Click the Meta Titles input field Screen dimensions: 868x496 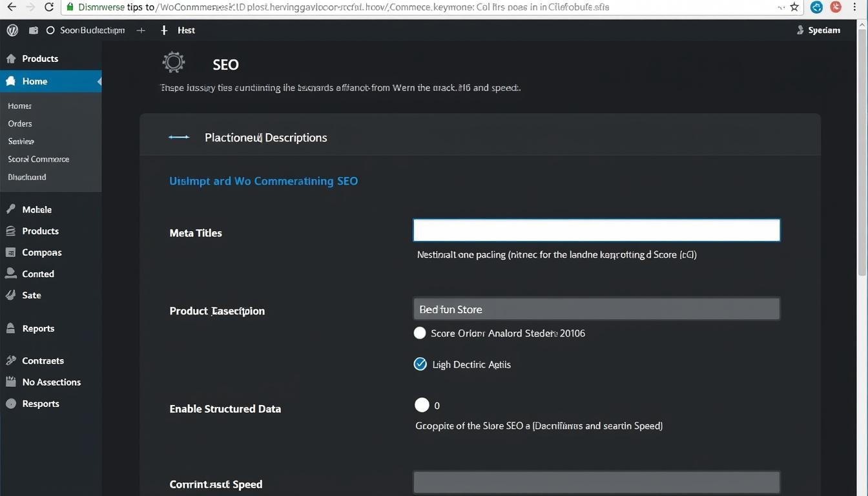(x=595, y=231)
